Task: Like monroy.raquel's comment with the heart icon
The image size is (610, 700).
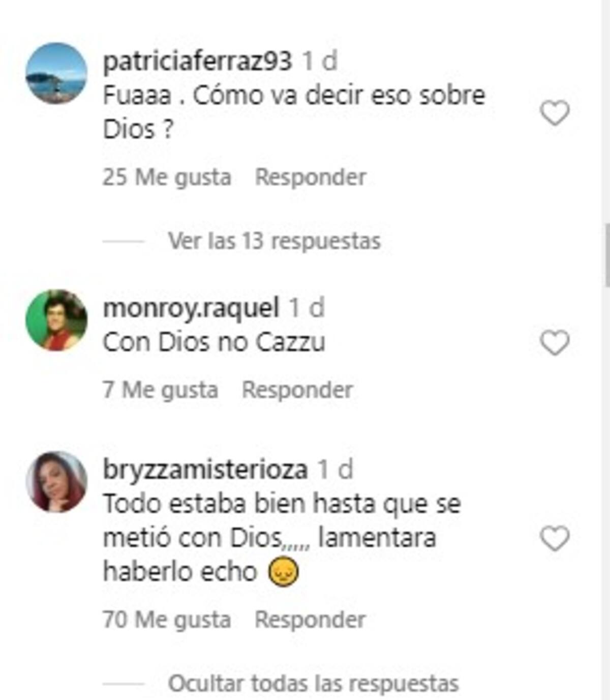Action: click(555, 343)
